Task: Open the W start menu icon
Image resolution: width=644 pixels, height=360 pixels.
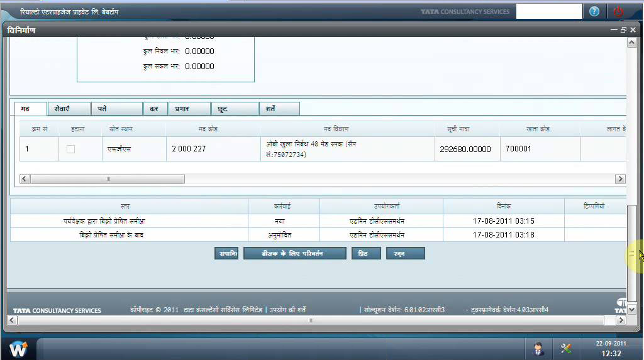Action: [x=18, y=349]
